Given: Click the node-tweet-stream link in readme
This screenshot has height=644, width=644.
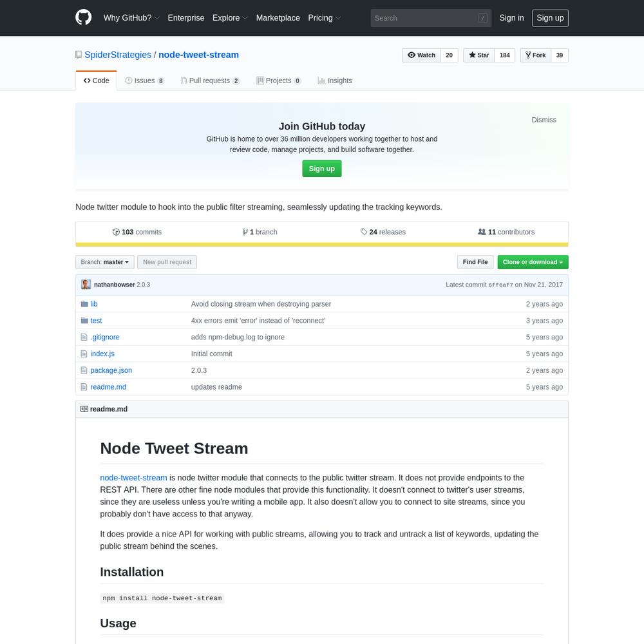Looking at the screenshot, I should pos(133,478).
